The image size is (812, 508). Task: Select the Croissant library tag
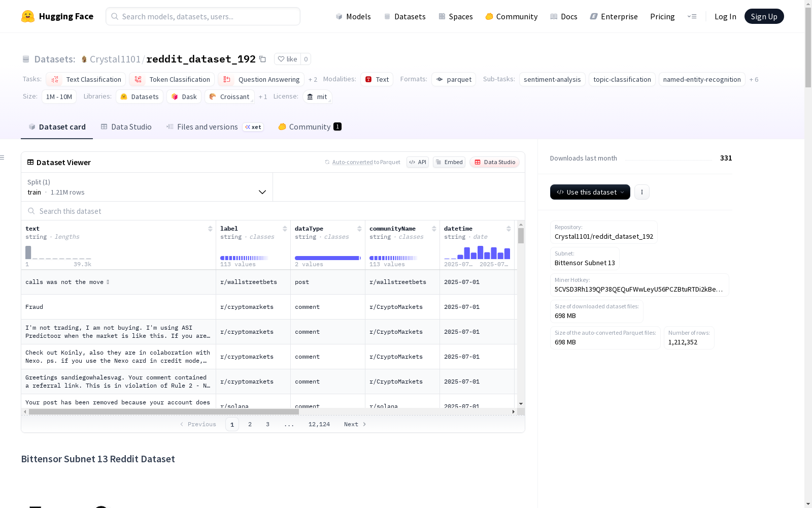(229, 97)
